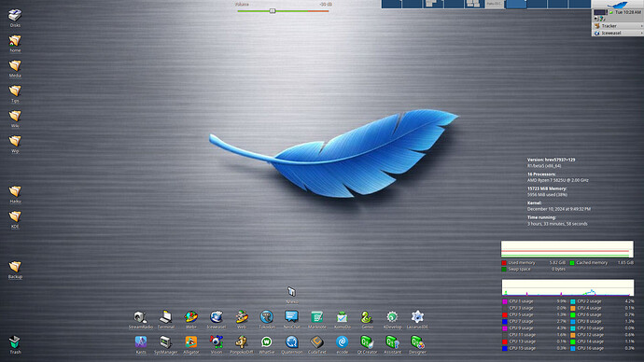Open the Haiku leaf Deskbar menu
This screenshot has height=362, width=644.
(617, 5)
